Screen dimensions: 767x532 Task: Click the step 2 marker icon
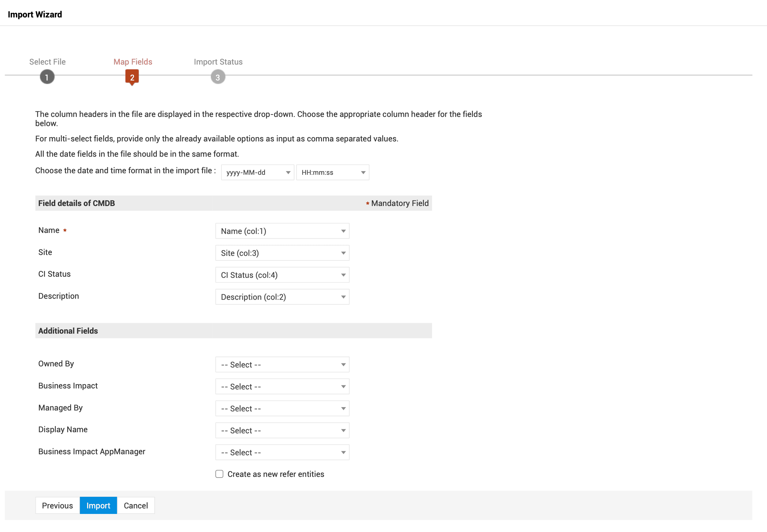[132, 77]
